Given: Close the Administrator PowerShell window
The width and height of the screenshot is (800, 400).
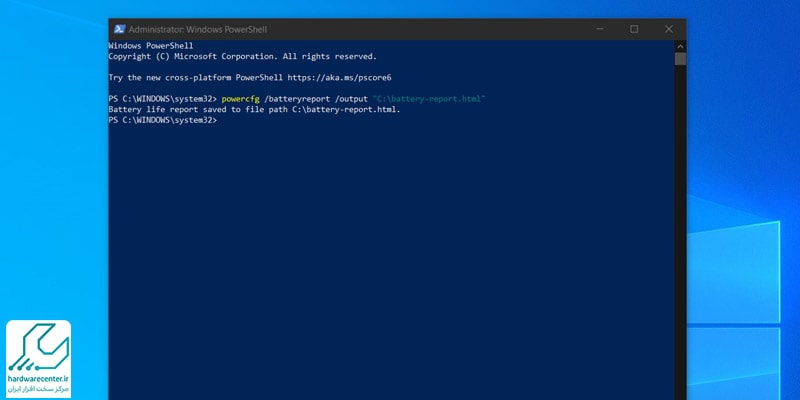Looking at the screenshot, I should point(668,29).
